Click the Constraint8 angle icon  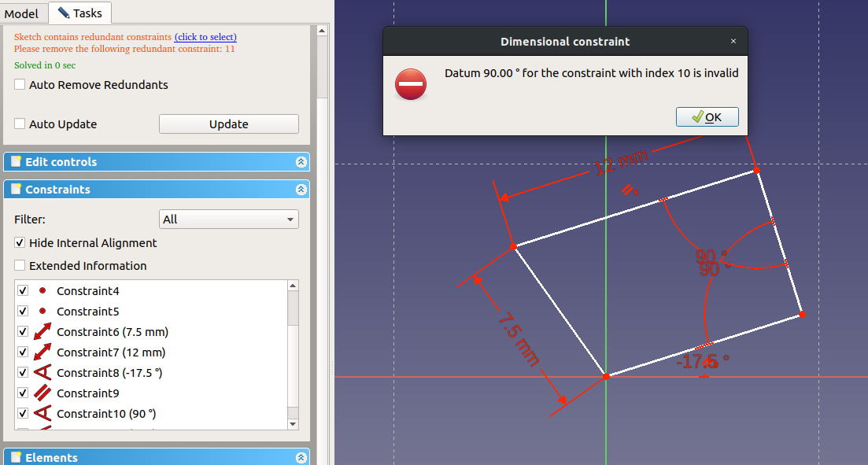coord(42,373)
